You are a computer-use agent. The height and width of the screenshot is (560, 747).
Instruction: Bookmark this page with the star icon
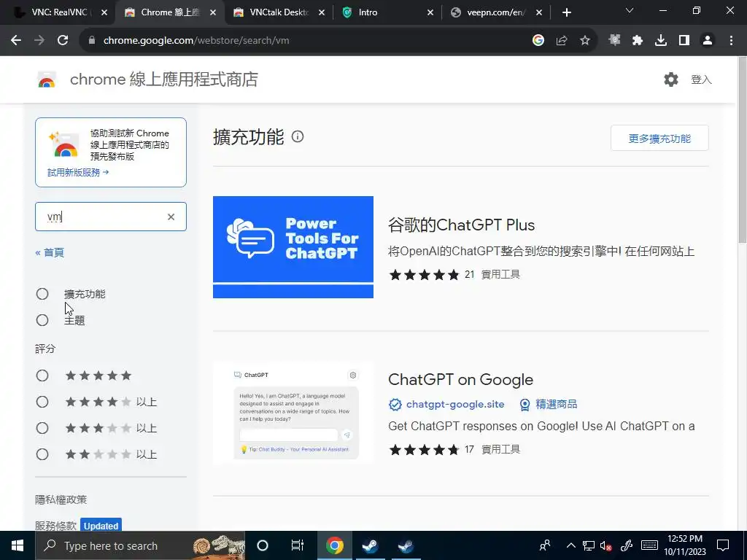[585, 41]
